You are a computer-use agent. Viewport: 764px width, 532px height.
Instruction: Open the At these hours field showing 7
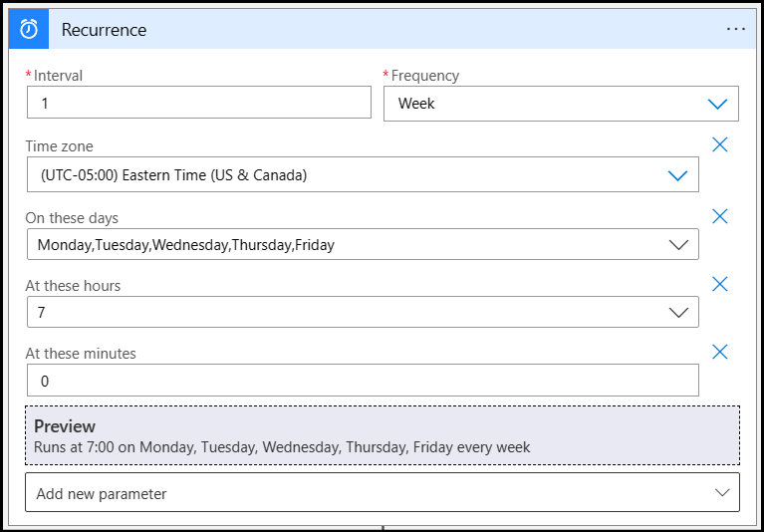[363, 312]
